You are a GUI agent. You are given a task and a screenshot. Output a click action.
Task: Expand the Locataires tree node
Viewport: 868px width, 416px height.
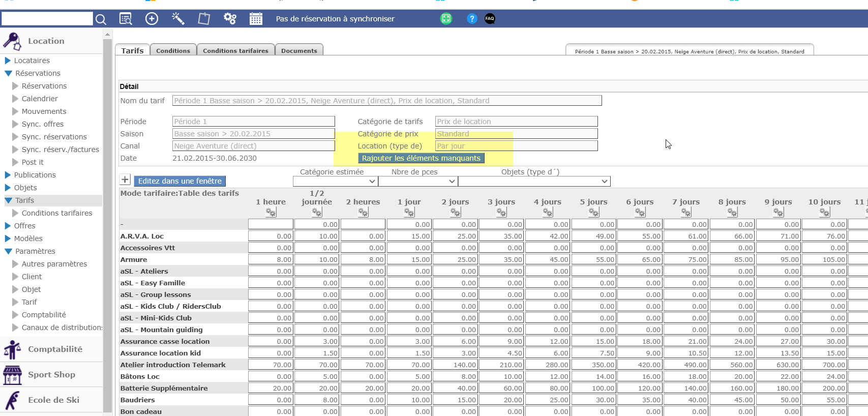click(8, 61)
